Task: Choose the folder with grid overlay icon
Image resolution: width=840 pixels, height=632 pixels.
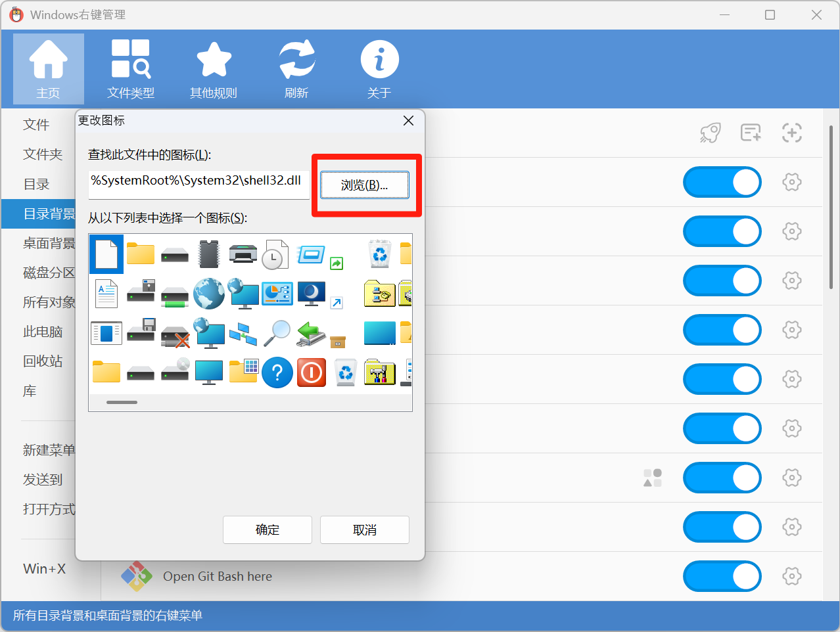Action: coord(244,371)
